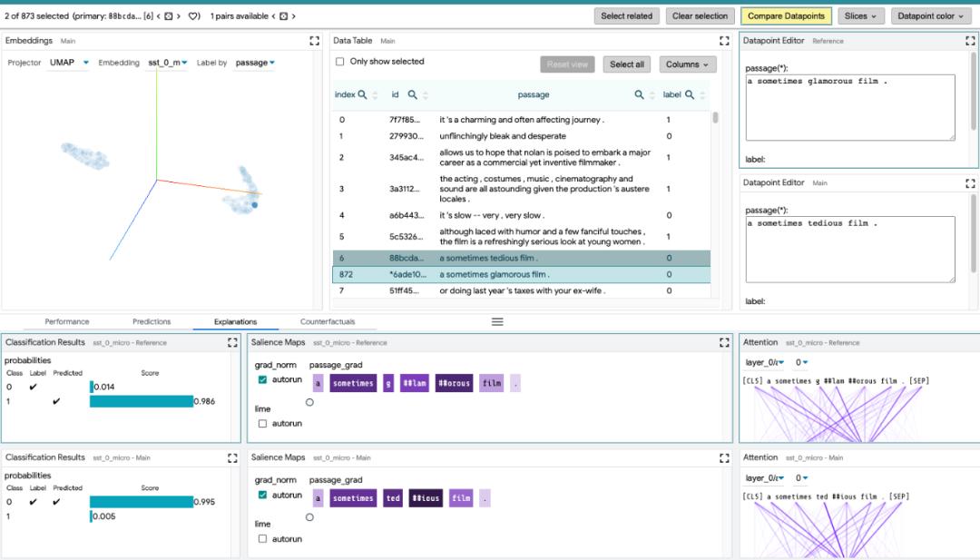Screen dimensions: 980x560
Task: Search the index column
Action: point(362,94)
